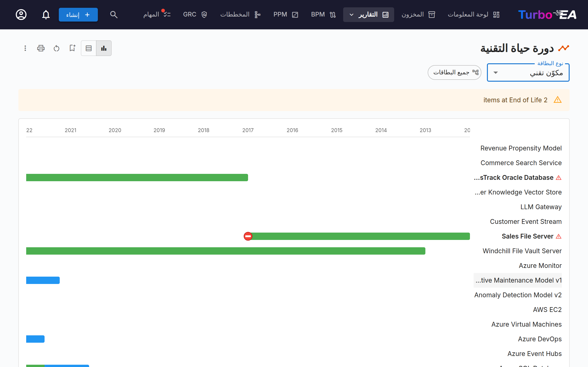This screenshot has height=367, width=588.
Task: Switch to the chart view toggle
Action: click(x=104, y=48)
